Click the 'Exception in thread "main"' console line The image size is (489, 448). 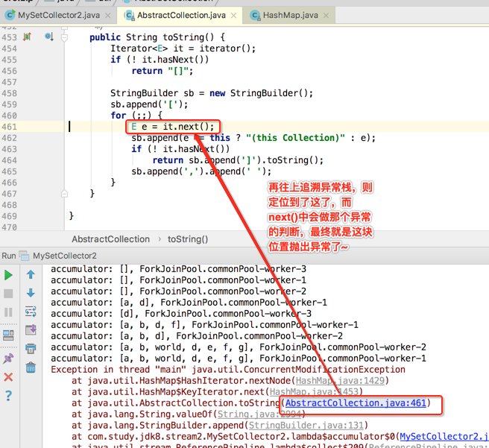pyautogui.click(x=228, y=370)
